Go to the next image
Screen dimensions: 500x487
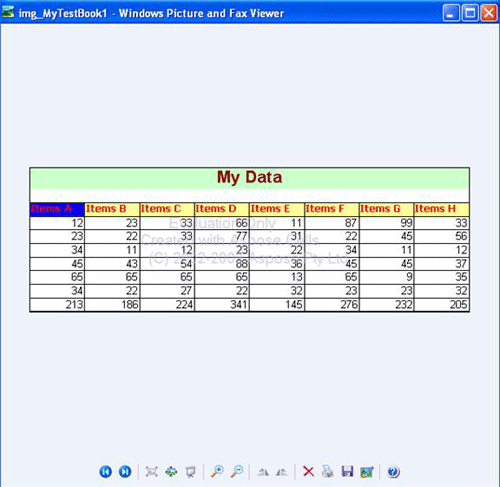[x=125, y=472]
